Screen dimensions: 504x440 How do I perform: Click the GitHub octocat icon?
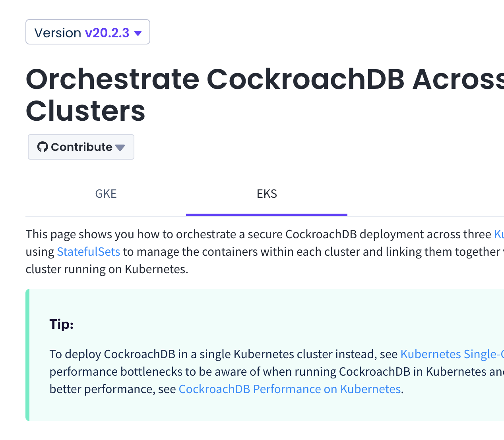click(x=43, y=147)
